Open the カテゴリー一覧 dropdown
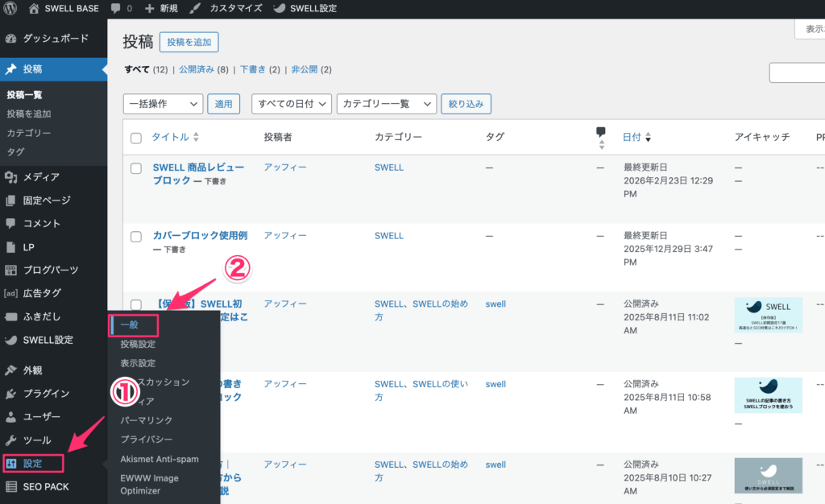825x504 pixels. pos(386,103)
